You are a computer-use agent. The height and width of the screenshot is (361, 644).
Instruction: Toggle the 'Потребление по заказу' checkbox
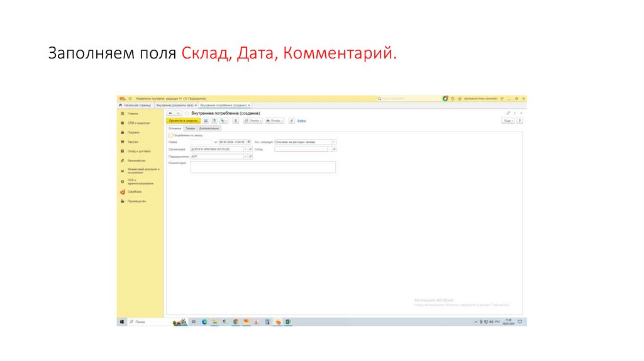pos(170,135)
